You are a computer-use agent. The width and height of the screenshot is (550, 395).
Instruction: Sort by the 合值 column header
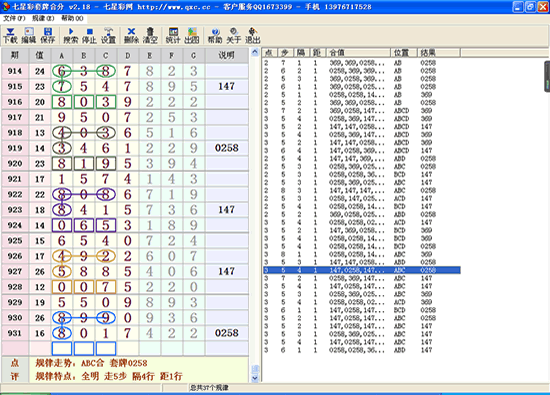pyautogui.click(x=359, y=53)
